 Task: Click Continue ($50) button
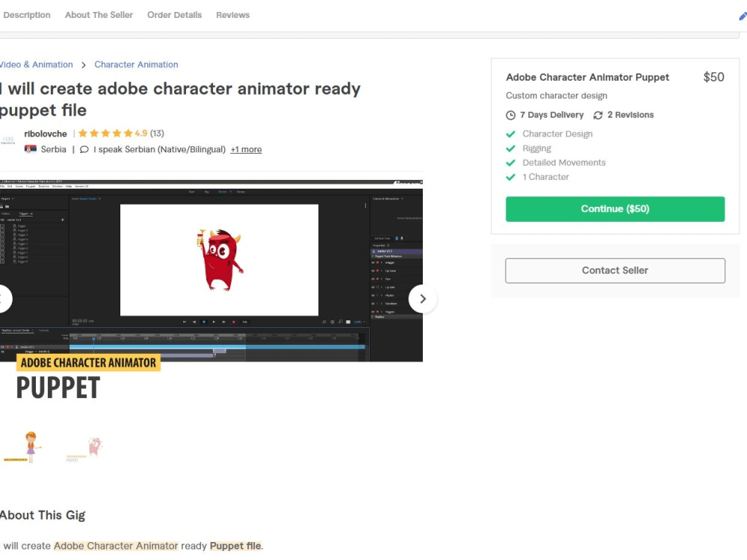coord(615,209)
